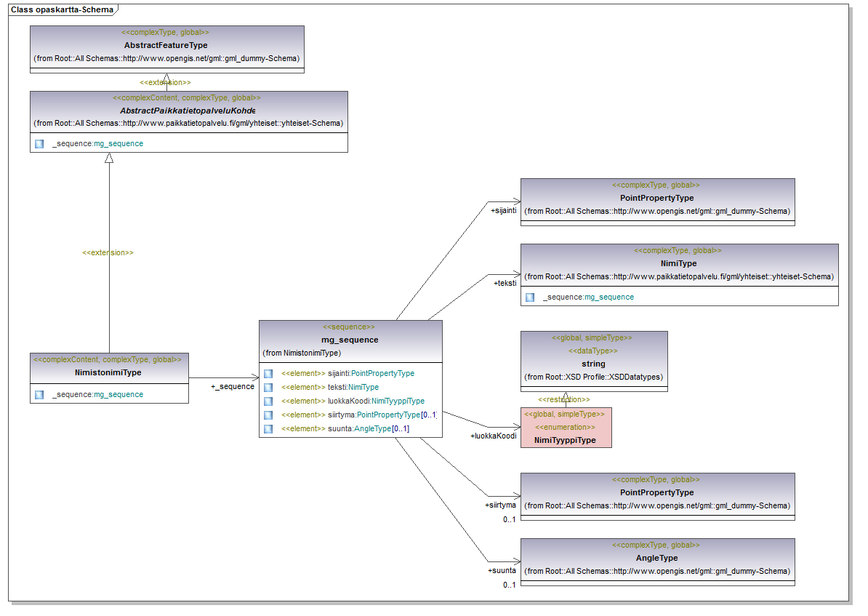Click the +teksti association role label
This screenshot has height=616, width=868.
pos(505,282)
